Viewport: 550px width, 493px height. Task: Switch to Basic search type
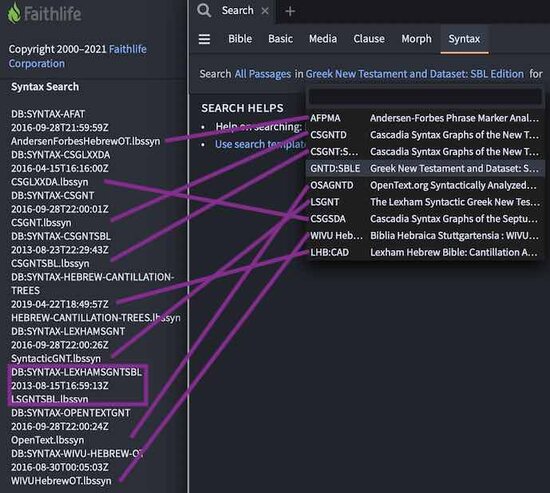point(281,39)
